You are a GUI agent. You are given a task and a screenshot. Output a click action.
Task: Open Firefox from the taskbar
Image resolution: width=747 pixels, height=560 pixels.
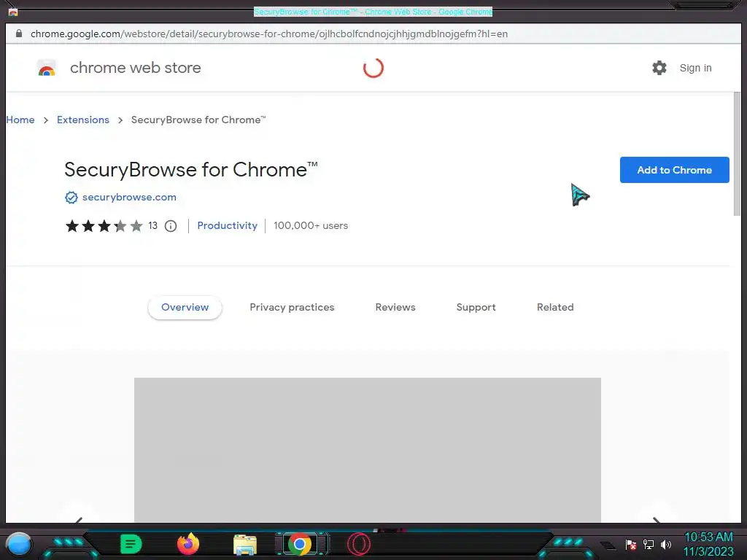188,544
